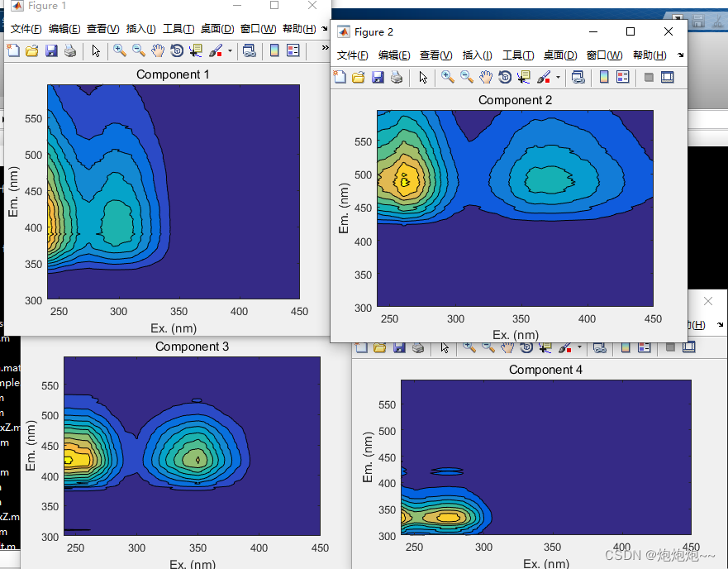The height and width of the screenshot is (569, 728).
Task: Open 工具(T) menu in Figure 2
Action: (518, 55)
